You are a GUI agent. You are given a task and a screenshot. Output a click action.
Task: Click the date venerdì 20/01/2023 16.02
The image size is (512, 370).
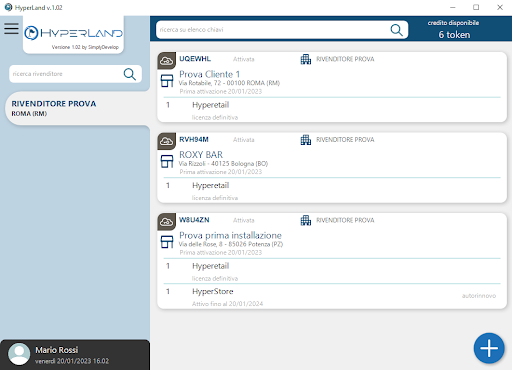[72, 361]
